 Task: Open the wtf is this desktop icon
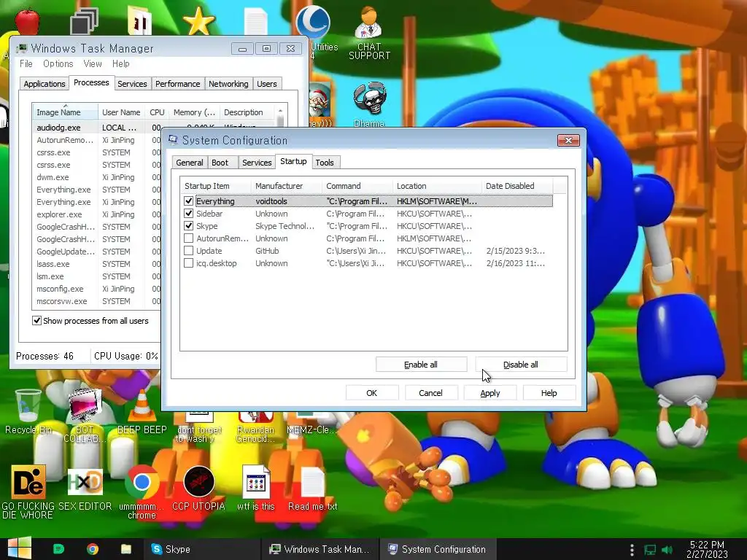click(256, 489)
